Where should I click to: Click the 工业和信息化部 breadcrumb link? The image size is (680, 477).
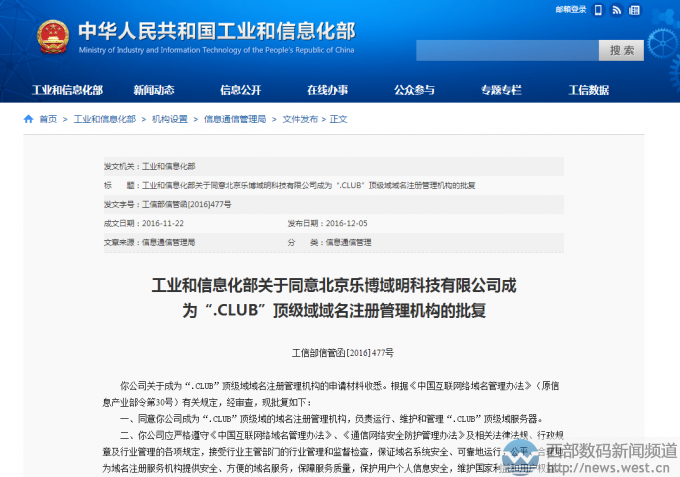(104, 119)
